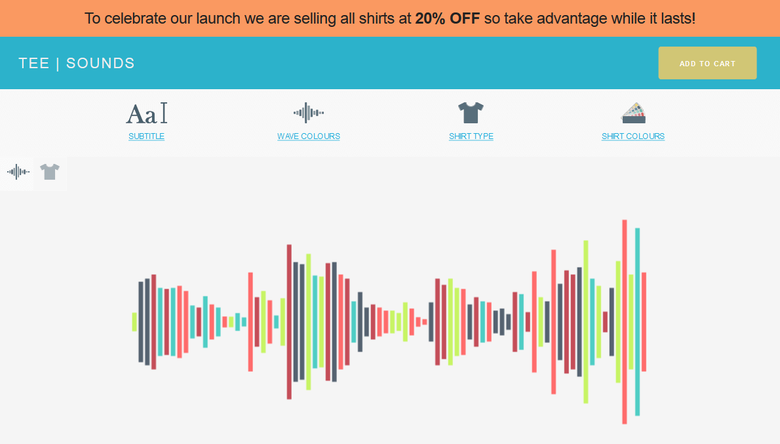Click the shirt type t-shirt icon

471,112
